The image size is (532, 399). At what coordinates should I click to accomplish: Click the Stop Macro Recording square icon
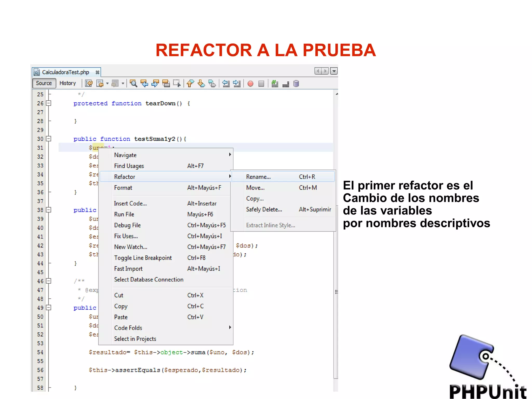pos(261,83)
